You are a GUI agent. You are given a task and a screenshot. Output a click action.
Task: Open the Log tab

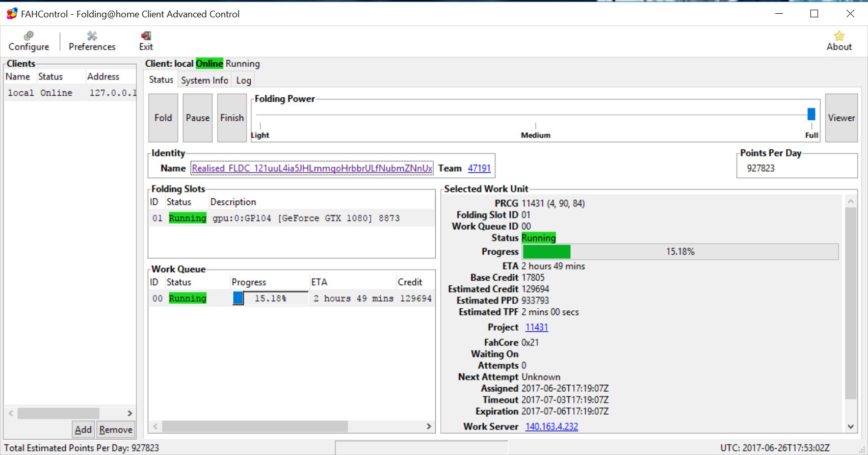coord(244,80)
